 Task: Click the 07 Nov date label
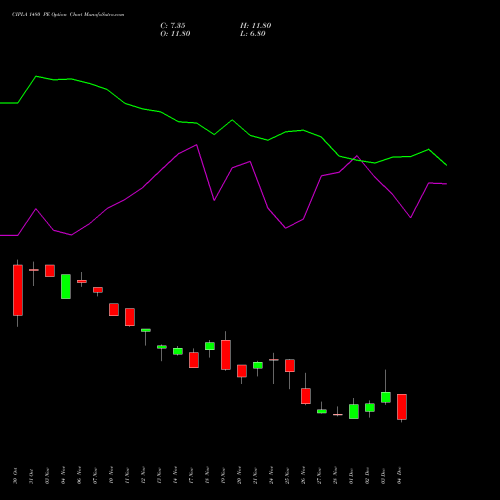(x=95, y=476)
